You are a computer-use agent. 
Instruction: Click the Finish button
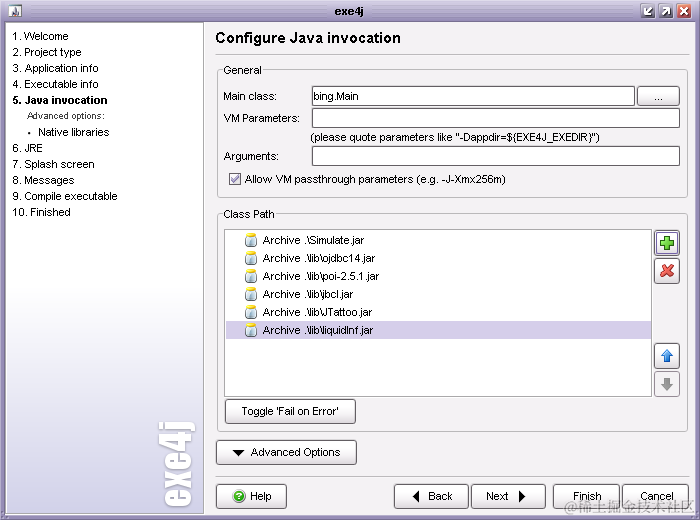(x=587, y=496)
